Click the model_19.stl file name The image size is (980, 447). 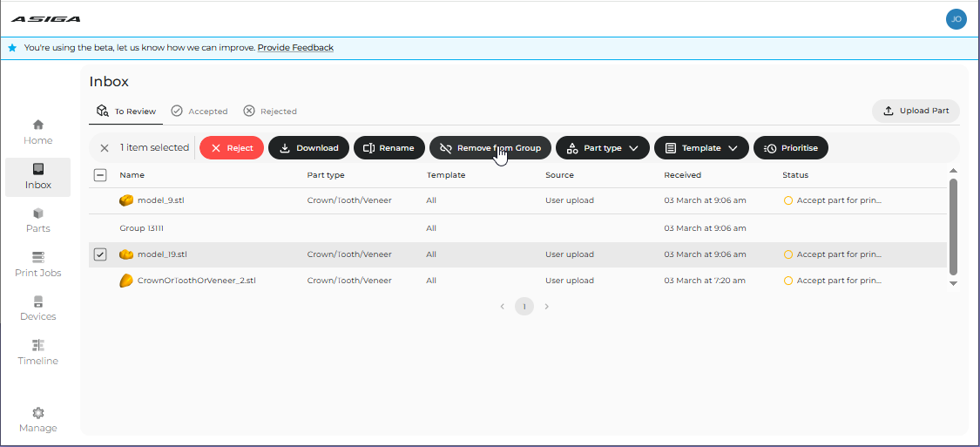coord(163,254)
